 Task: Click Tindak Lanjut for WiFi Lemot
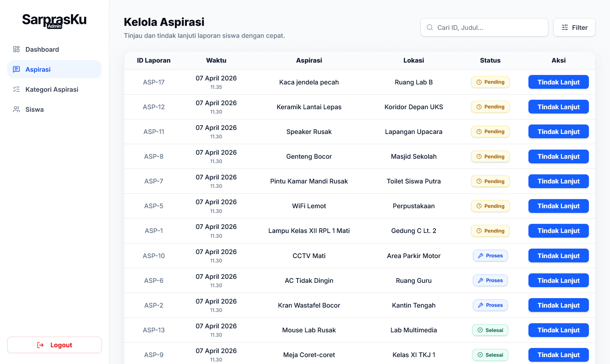558,206
